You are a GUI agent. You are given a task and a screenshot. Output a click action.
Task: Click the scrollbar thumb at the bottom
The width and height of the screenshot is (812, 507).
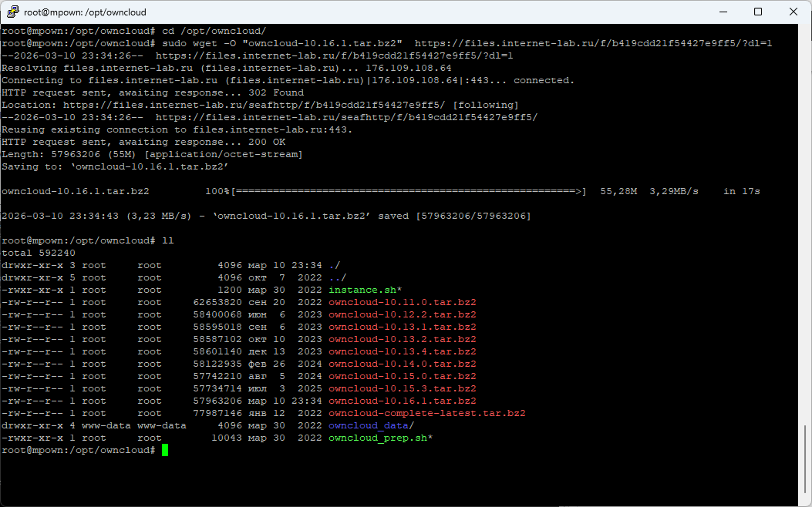(805, 458)
